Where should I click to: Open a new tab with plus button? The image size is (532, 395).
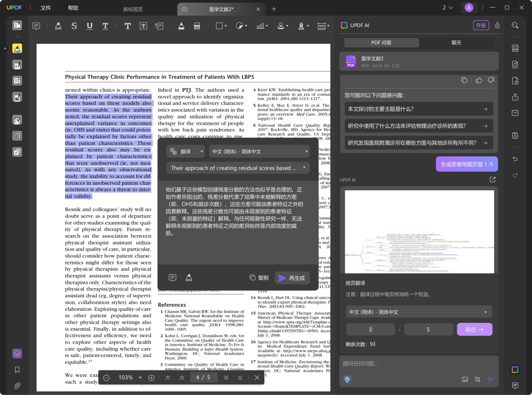point(274,9)
